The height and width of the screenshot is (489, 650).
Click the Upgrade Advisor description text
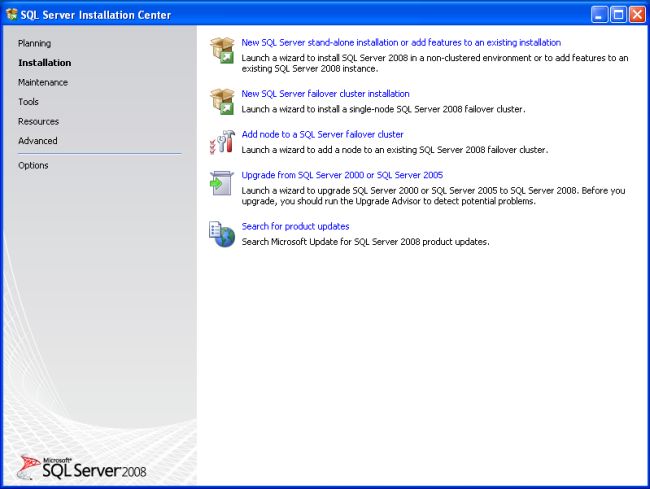[x=433, y=196]
